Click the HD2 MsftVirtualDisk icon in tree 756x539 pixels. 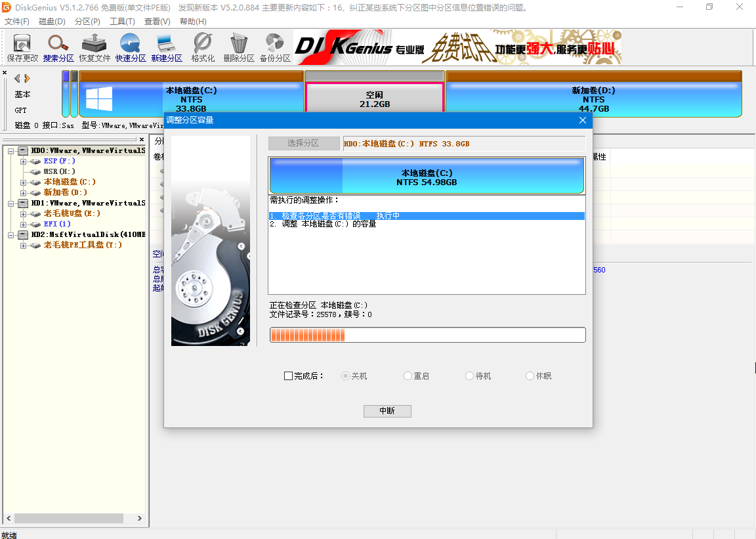coord(23,234)
